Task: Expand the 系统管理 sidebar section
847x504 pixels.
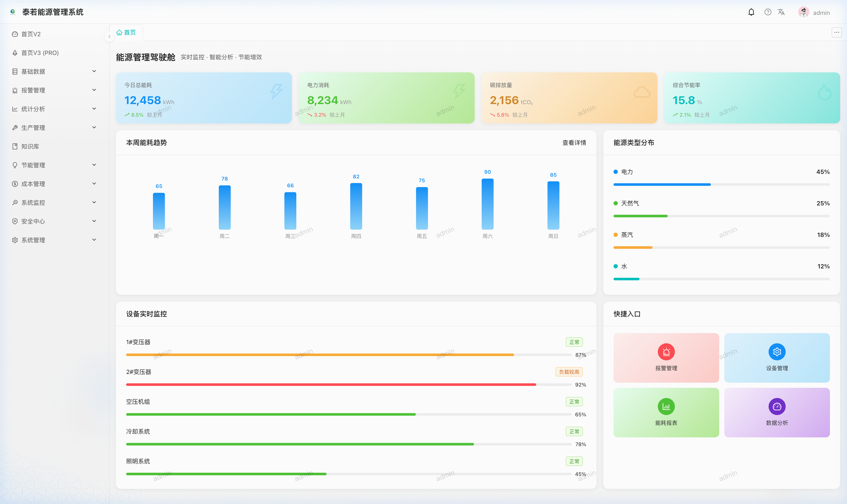Action: [x=54, y=240]
